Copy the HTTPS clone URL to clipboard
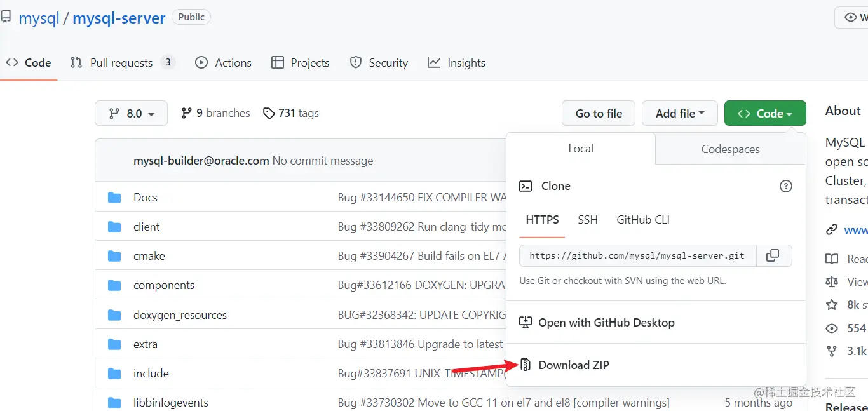 pyautogui.click(x=773, y=255)
